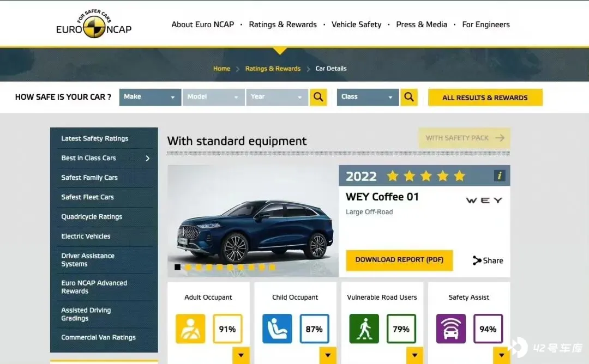Go to Latest Safety Ratings

coord(95,138)
